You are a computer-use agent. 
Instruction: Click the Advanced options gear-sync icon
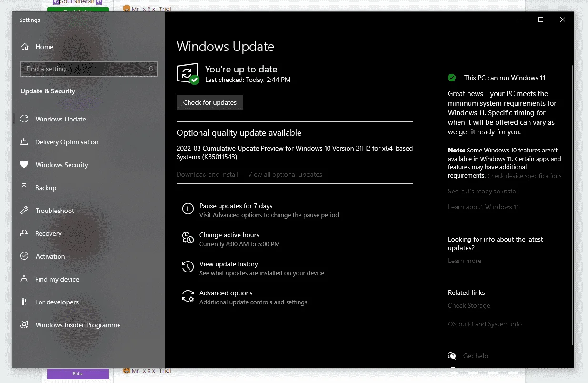pyautogui.click(x=188, y=296)
